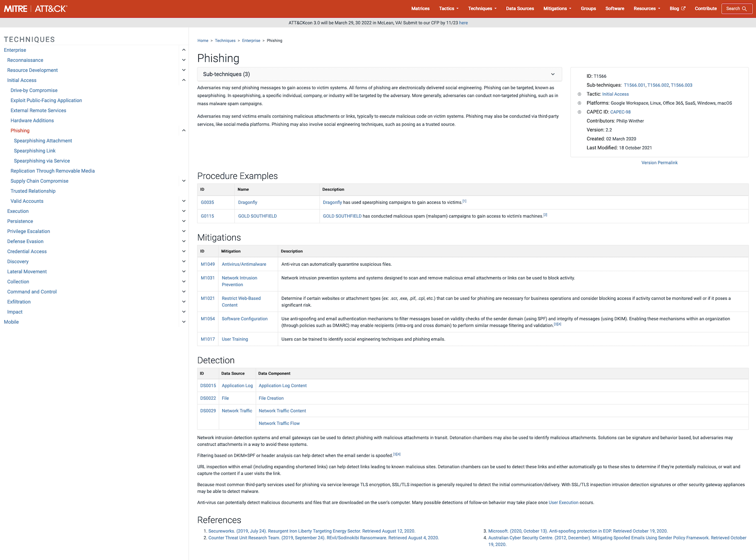Expand the Mobile sidebar chevron
756x560 pixels.
click(184, 322)
